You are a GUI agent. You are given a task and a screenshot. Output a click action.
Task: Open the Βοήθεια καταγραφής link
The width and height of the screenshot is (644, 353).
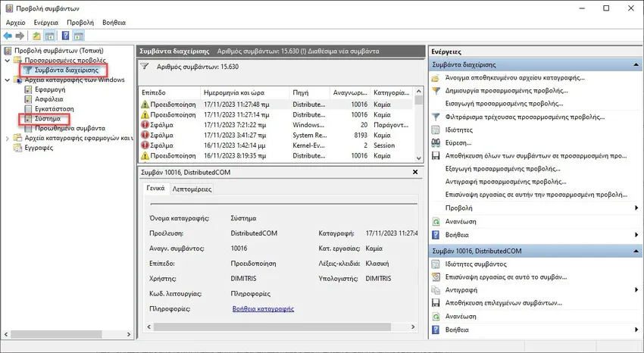[263, 308]
